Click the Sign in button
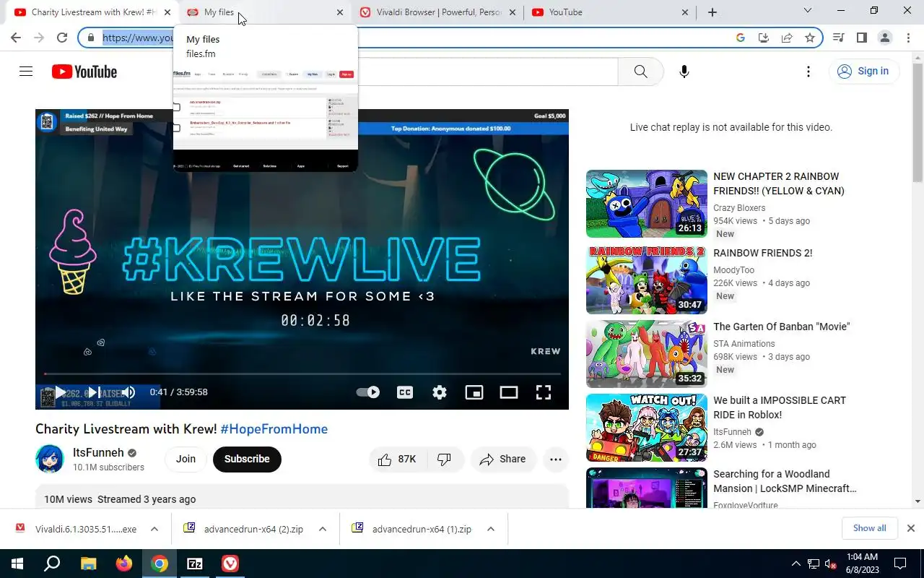924x578 pixels. click(863, 71)
